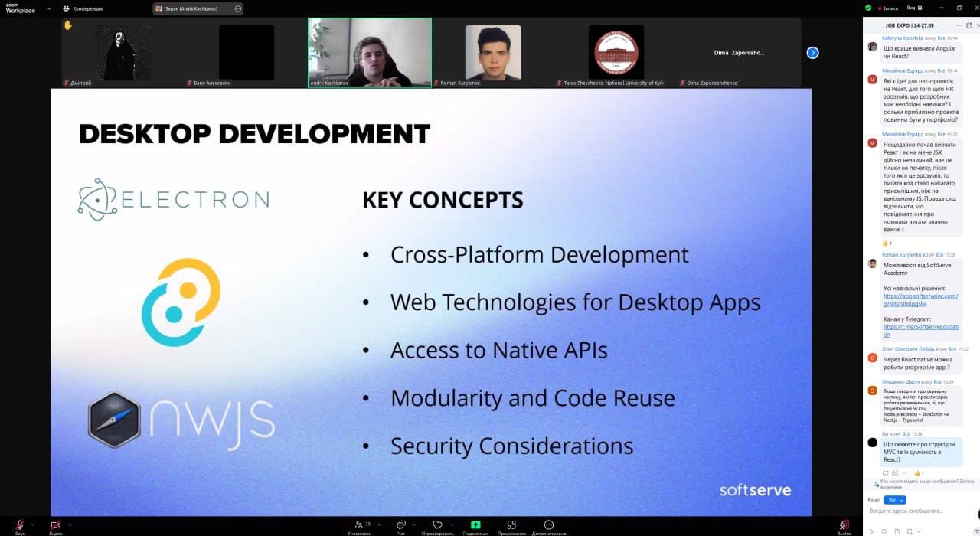
Task: Click the 'Security Considerations' bullet
Action: coord(511,446)
